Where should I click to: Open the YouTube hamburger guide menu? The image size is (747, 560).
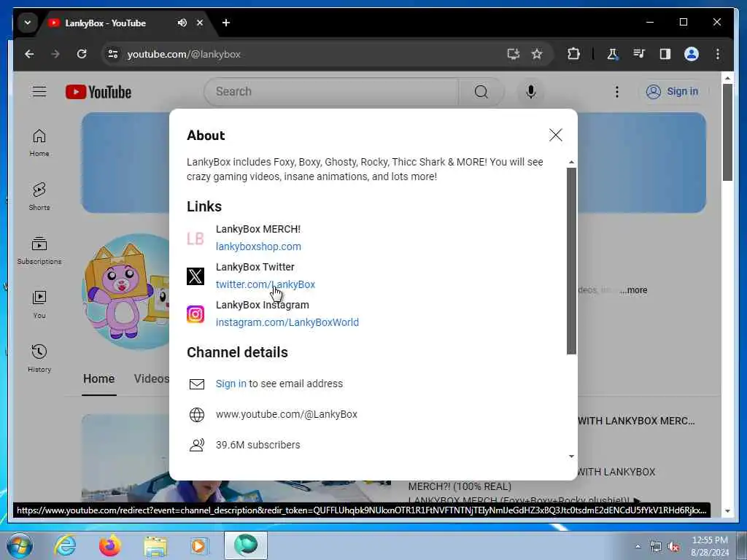[39, 91]
